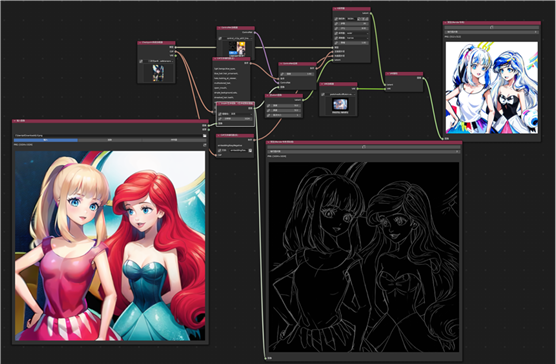This screenshot has height=364, width=556.
Task: Open the Checkpoint loader model dropdown
Action: (x=159, y=61)
